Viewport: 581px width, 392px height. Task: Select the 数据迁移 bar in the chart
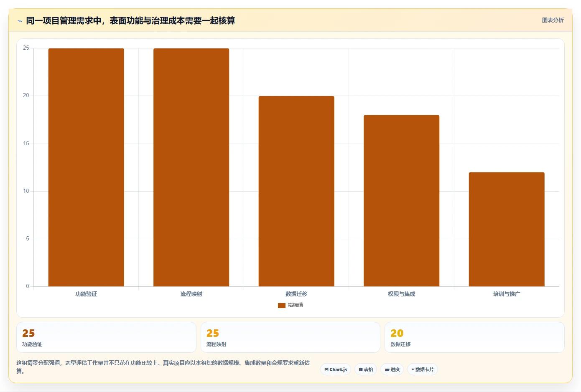click(296, 191)
